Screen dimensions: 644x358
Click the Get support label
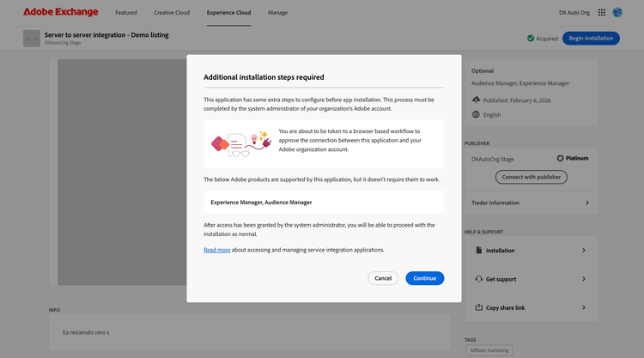point(501,279)
